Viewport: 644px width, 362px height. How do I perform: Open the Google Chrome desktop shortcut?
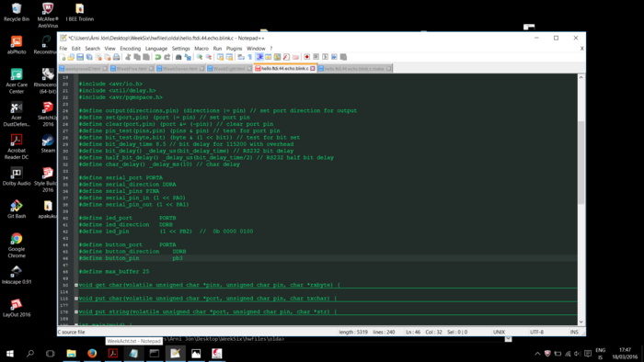point(17,245)
